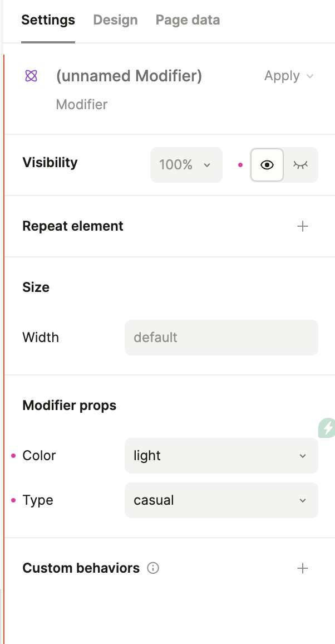Switch to the Page data tab
The width and height of the screenshot is (335, 644).
(188, 20)
